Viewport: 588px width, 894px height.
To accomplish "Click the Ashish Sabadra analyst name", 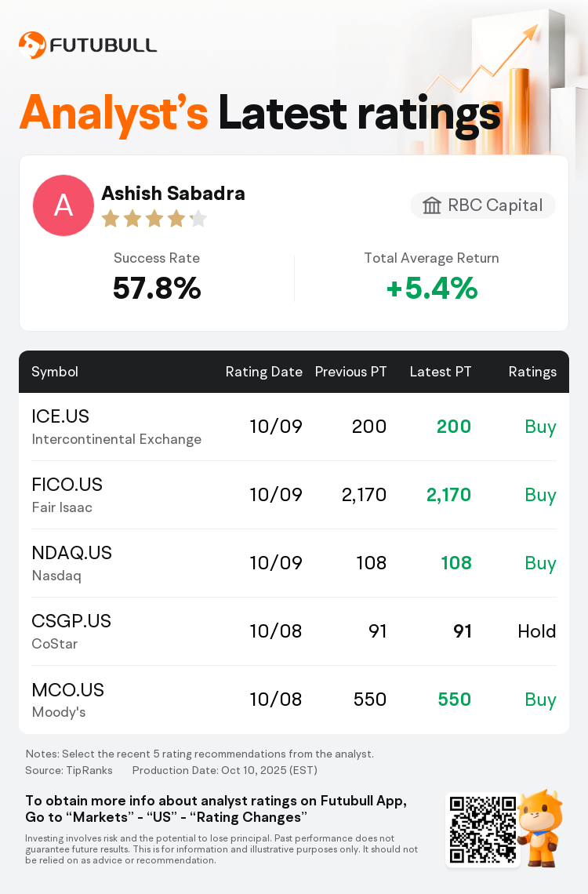I will pos(173,193).
